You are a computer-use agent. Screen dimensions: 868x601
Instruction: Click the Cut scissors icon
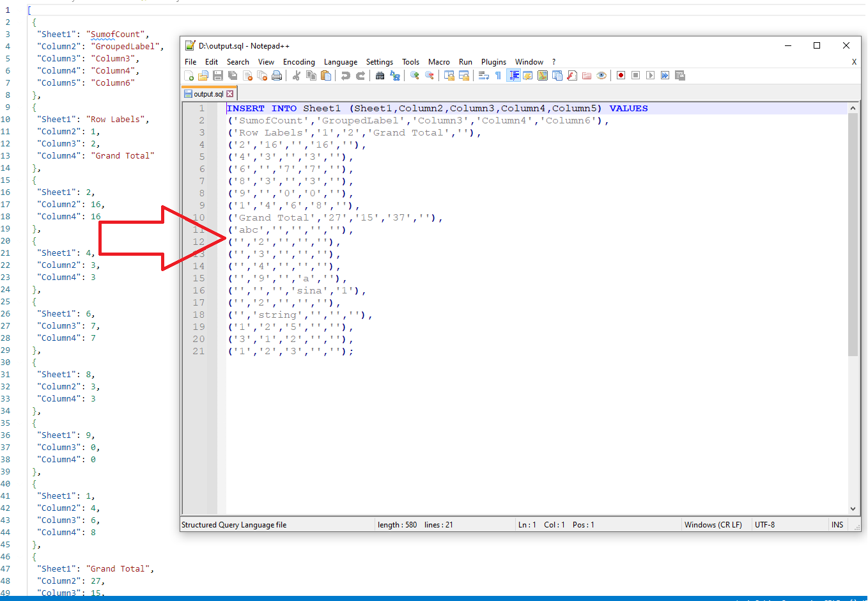click(297, 75)
